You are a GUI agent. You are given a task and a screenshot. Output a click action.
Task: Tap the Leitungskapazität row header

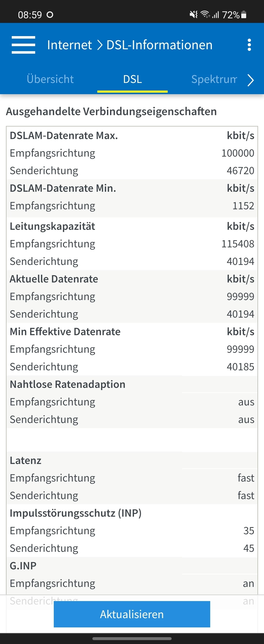point(52,226)
